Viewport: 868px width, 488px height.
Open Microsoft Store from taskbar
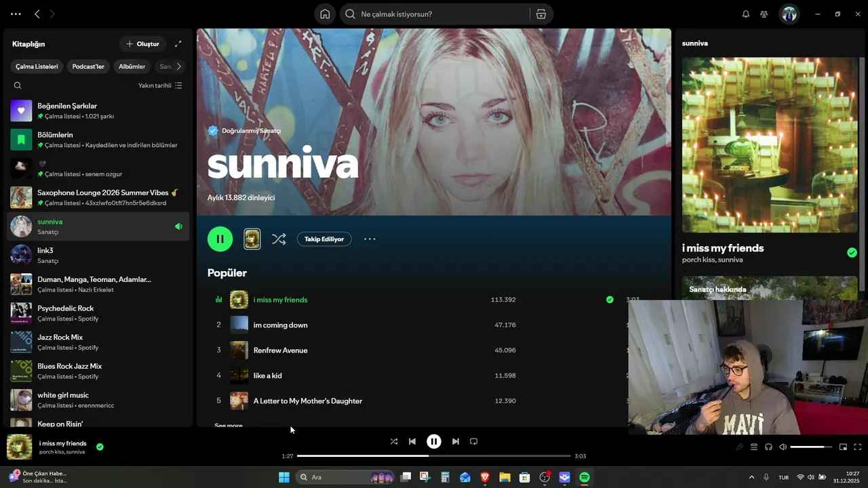pos(525,477)
